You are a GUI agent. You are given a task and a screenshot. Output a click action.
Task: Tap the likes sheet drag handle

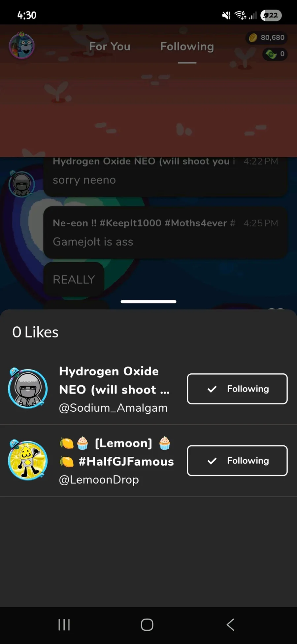pyautogui.click(x=148, y=301)
